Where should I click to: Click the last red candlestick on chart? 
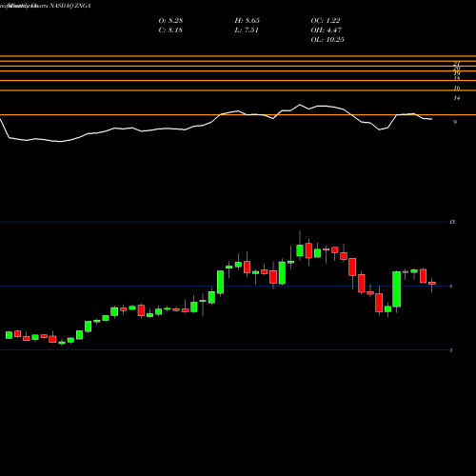432,283
